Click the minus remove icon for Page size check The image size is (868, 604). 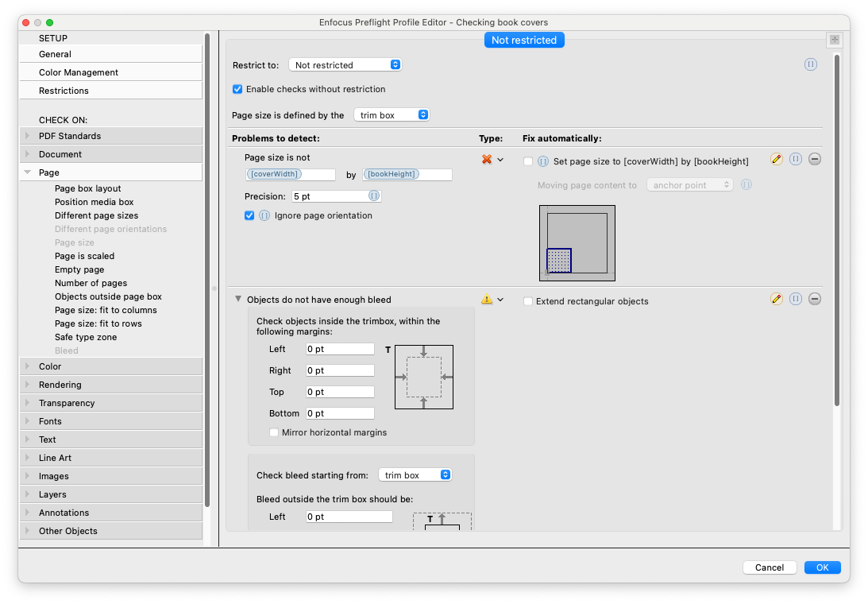point(814,159)
